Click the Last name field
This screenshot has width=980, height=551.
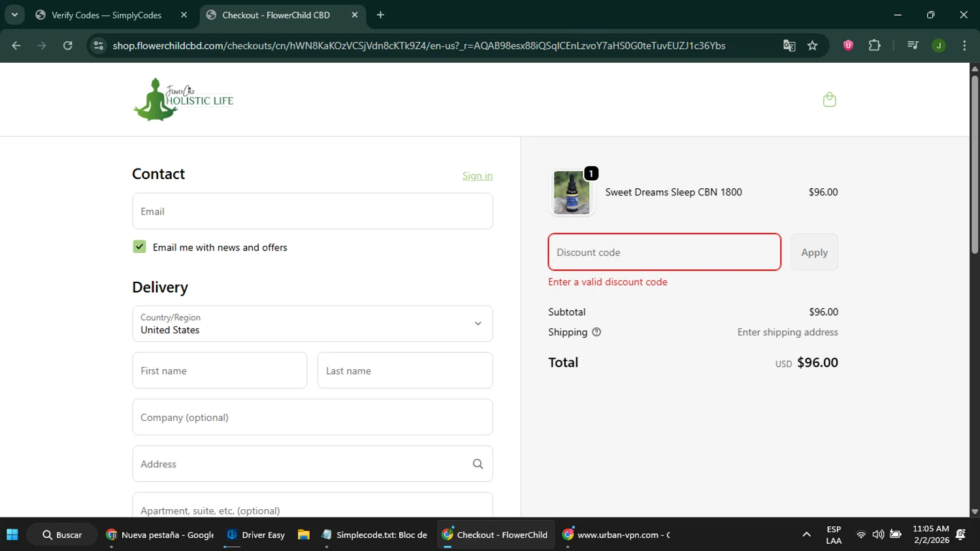click(405, 371)
